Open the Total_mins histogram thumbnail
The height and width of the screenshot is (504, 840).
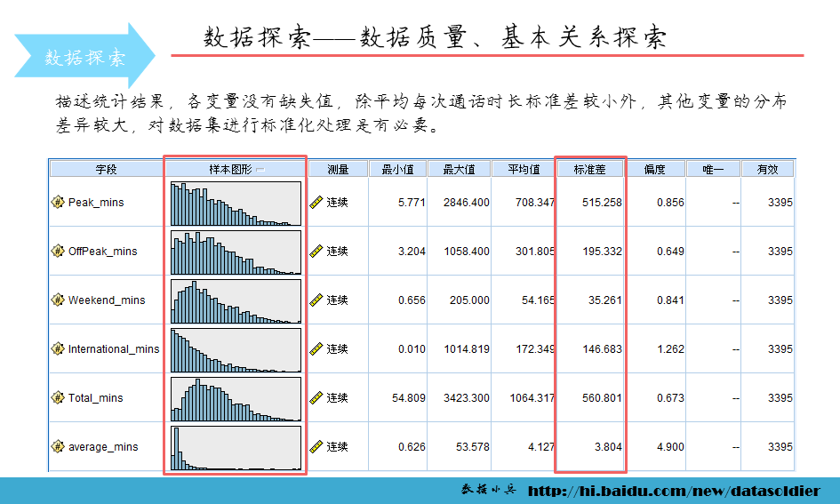click(236, 398)
